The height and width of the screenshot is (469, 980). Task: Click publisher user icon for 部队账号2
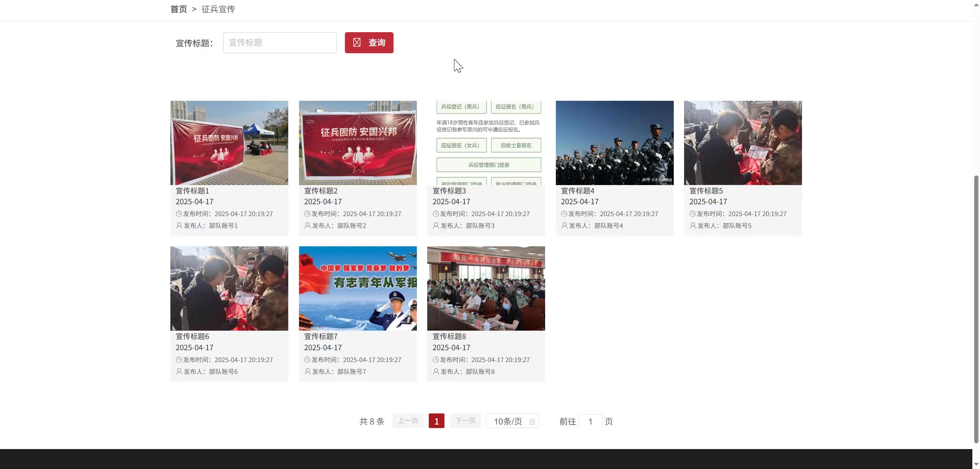pyautogui.click(x=307, y=226)
